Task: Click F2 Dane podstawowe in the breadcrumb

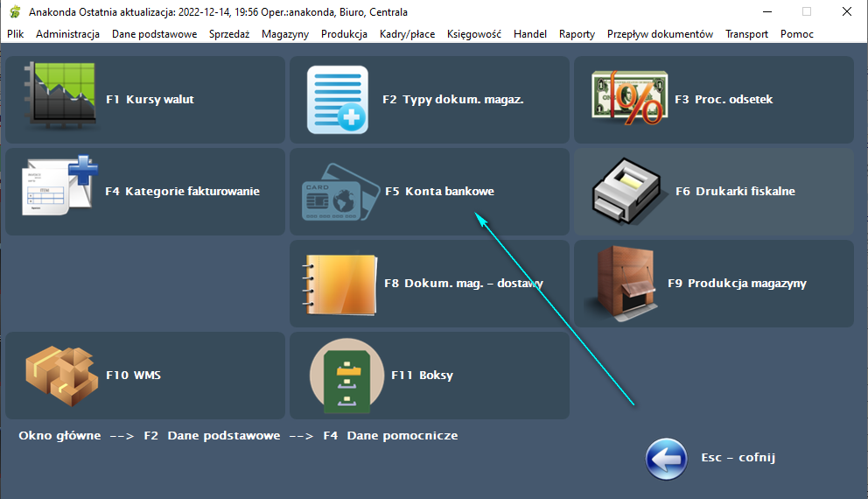Action: click(212, 435)
